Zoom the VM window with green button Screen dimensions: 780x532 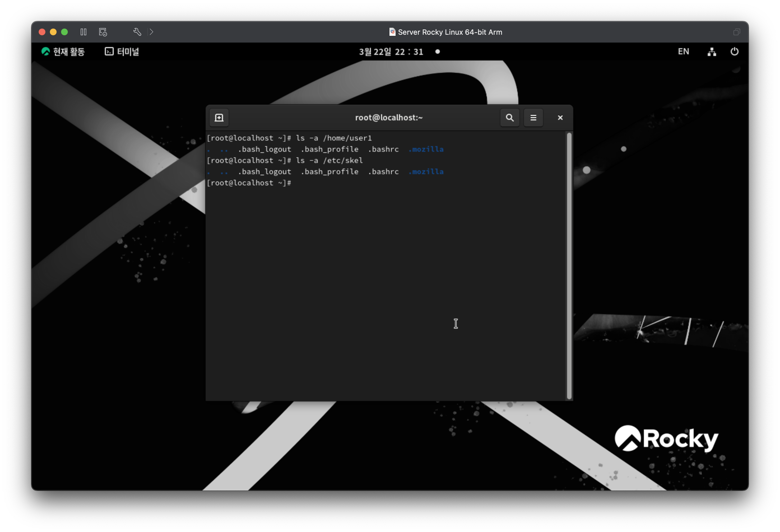pyautogui.click(x=64, y=32)
